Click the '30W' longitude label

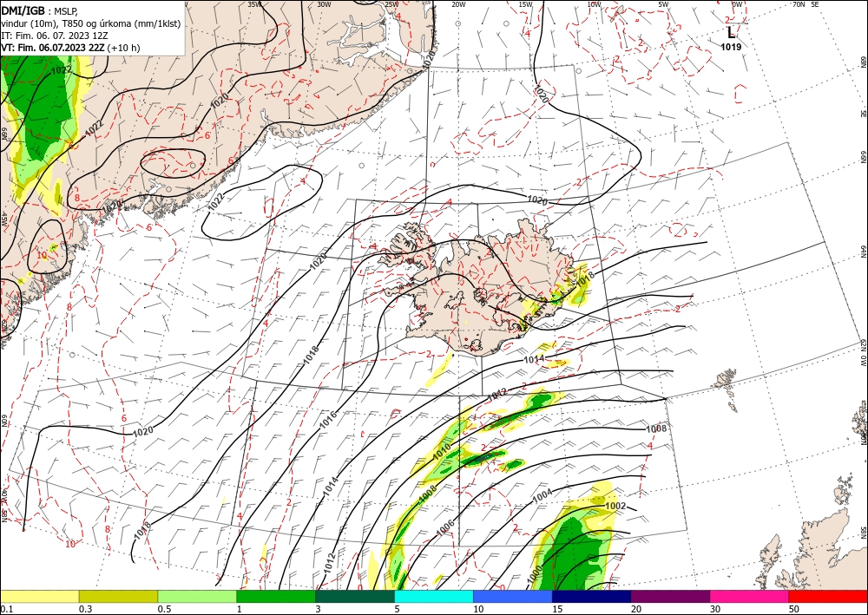click(324, 4)
